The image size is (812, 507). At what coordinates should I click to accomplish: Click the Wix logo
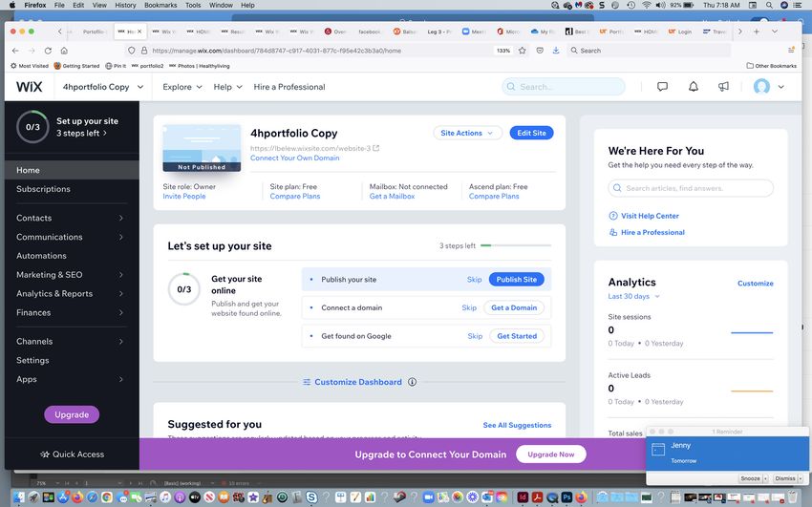click(x=29, y=86)
